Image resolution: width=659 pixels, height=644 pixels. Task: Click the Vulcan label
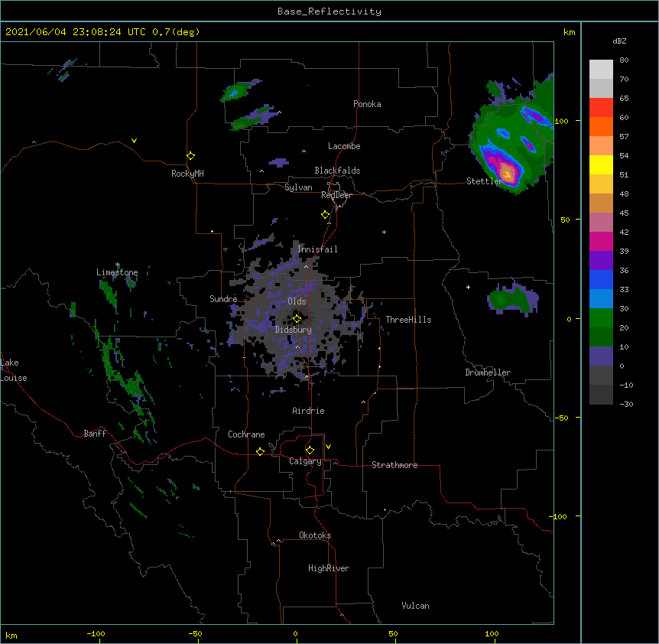(x=415, y=606)
